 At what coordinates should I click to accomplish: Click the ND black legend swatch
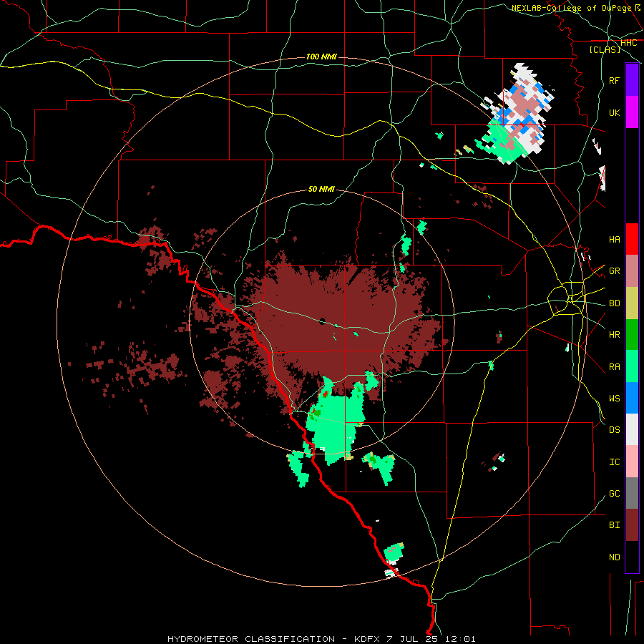click(632, 557)
